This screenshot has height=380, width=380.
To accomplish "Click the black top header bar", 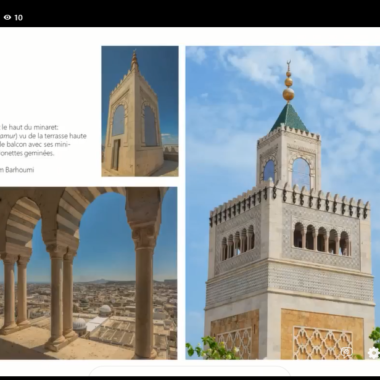I will (x=190, y=13).
